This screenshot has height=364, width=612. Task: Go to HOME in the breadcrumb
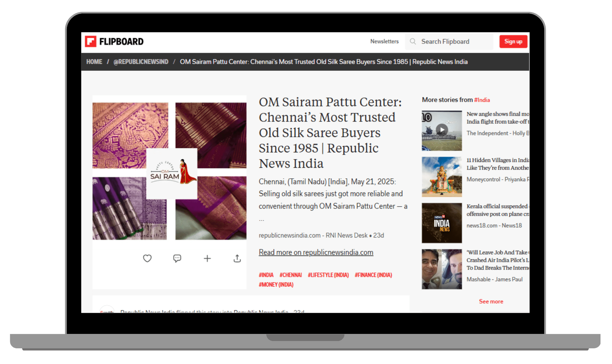(x=94, y=61)
